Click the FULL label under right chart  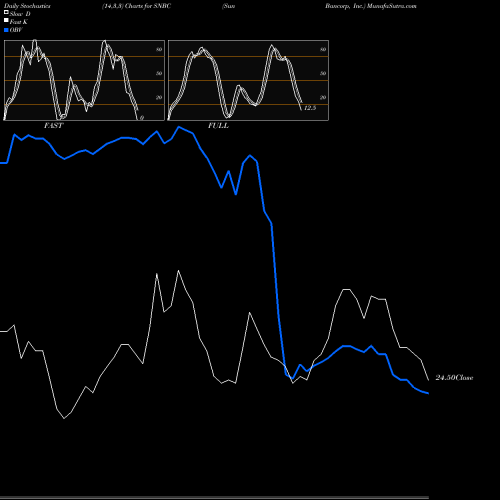coord(218,126)
